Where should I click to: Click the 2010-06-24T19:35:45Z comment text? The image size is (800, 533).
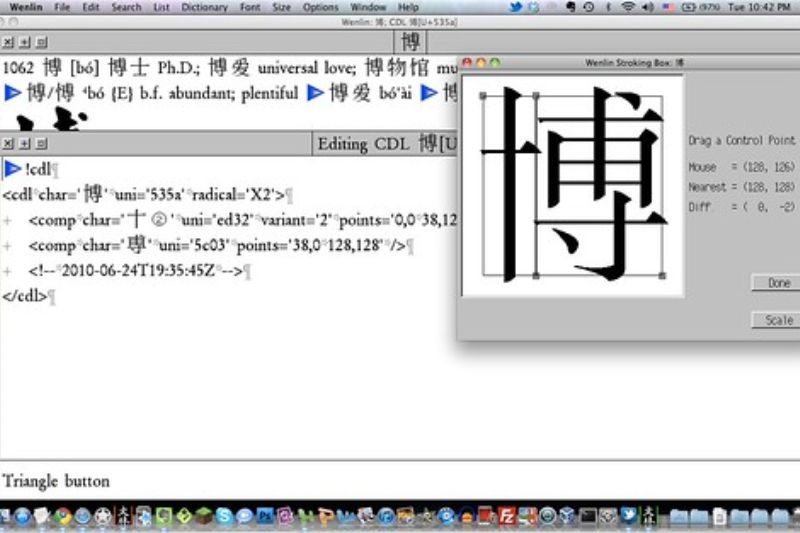tap(137, 271)
